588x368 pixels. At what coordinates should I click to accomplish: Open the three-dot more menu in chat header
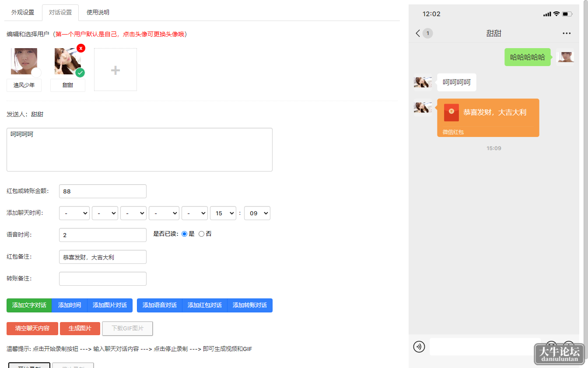[567, 33]
